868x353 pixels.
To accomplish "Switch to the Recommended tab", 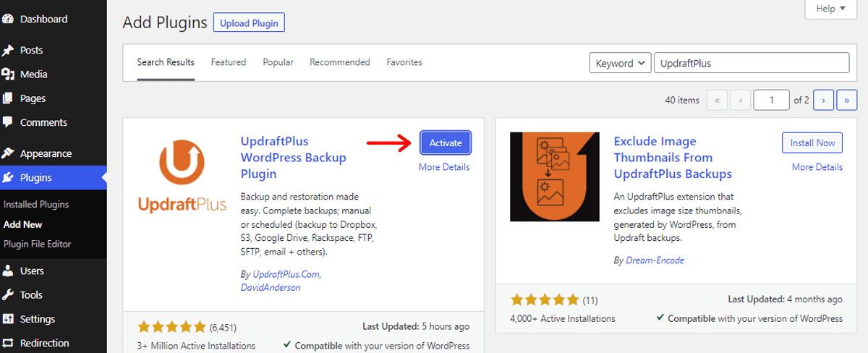I will click(340, 62).
